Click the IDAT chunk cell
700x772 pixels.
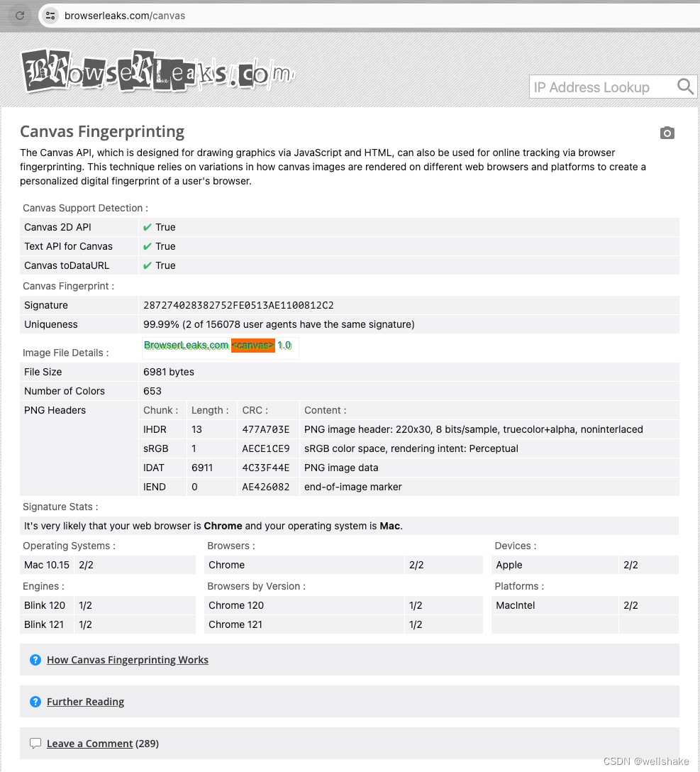162,468
